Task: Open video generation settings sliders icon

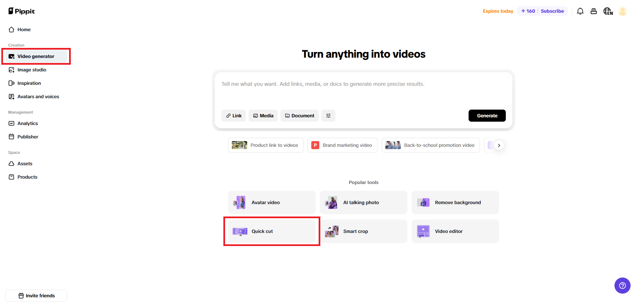Action: coord(328,116)
